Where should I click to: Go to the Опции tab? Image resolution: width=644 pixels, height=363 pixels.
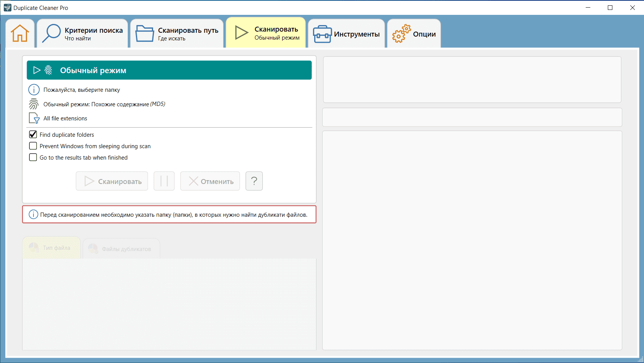tap(414, 34)
